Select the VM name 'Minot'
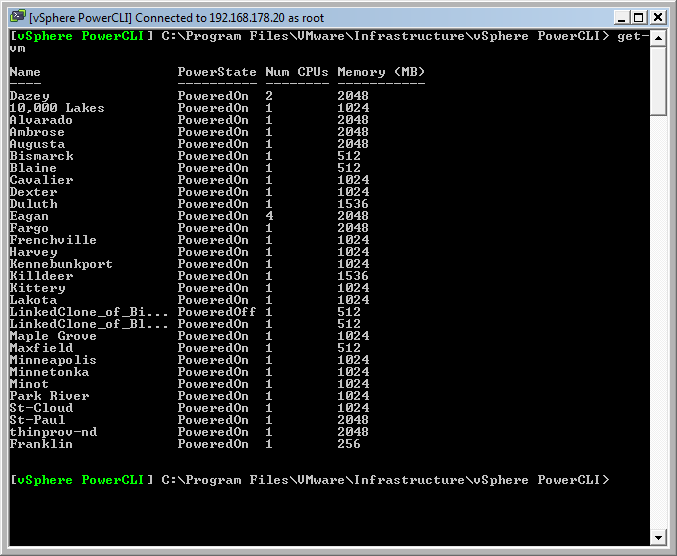677x556 pixels. 29,384
